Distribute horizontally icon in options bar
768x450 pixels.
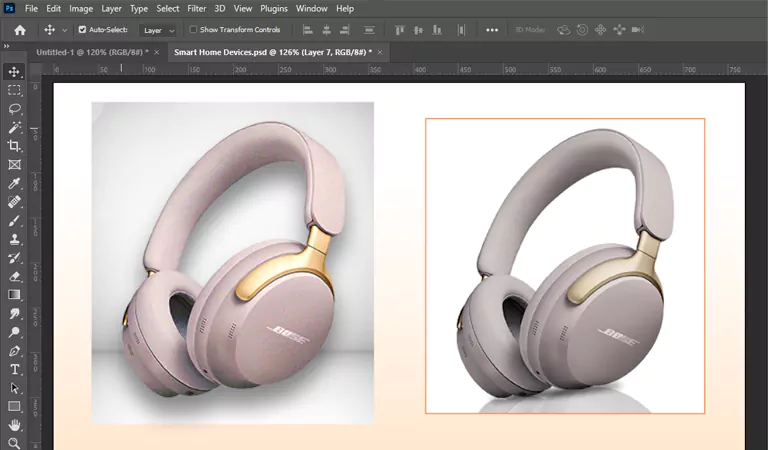(x=461, y=30)
